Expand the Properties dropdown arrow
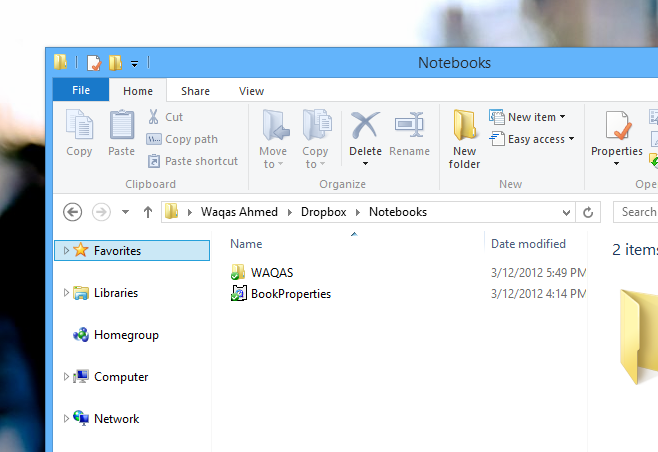The image size is (658, 452). [x=616, y=163]
